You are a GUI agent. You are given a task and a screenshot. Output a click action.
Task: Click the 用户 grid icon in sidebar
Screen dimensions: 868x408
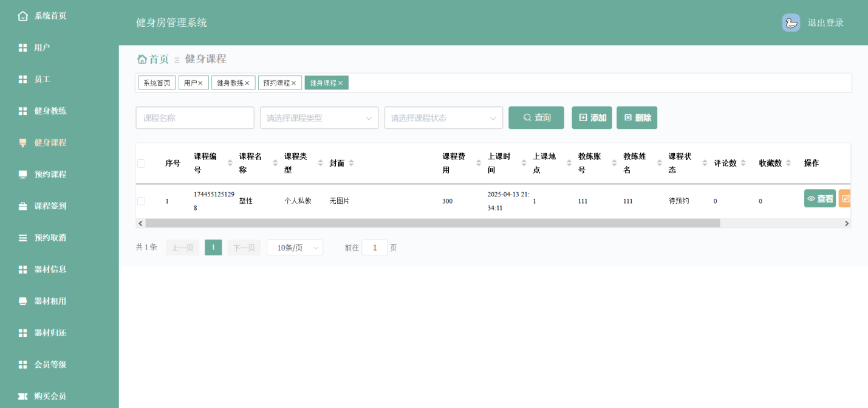click(22, 47)
